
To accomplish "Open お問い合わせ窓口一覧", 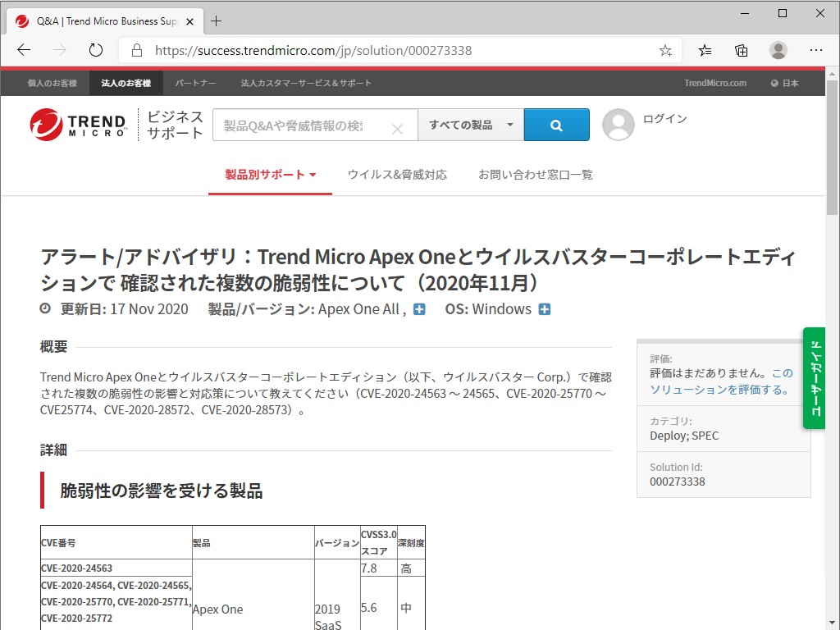I will pos(536,175).
